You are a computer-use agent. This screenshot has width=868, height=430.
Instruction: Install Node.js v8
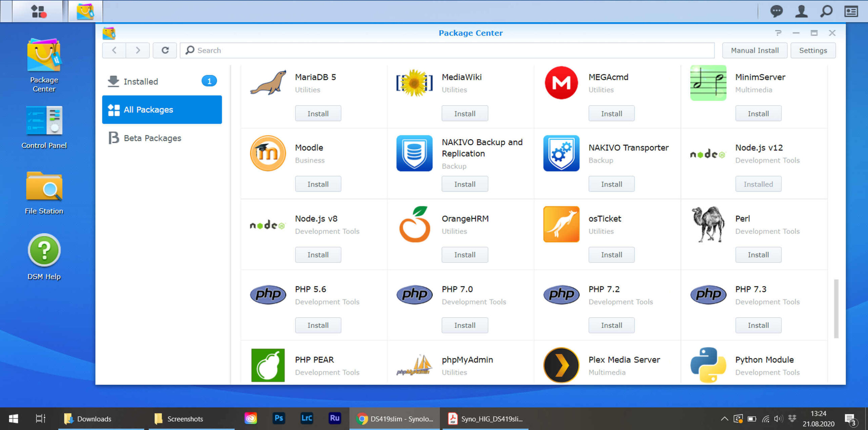(318, 255)
